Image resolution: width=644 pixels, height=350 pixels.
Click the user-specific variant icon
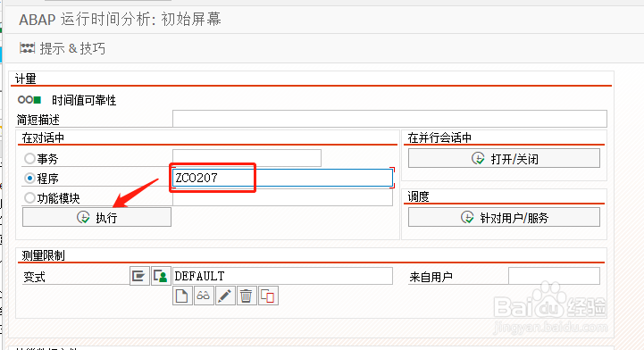click(161, 276)
